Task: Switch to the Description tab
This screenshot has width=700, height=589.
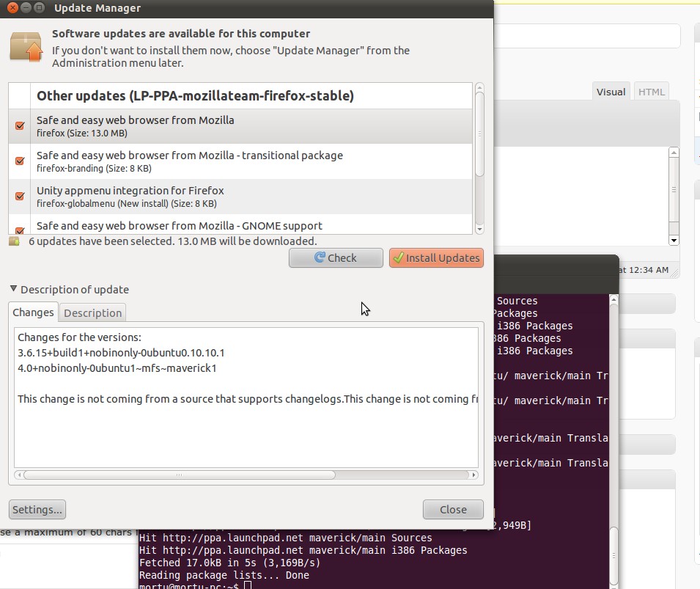Action: [92, 312]
